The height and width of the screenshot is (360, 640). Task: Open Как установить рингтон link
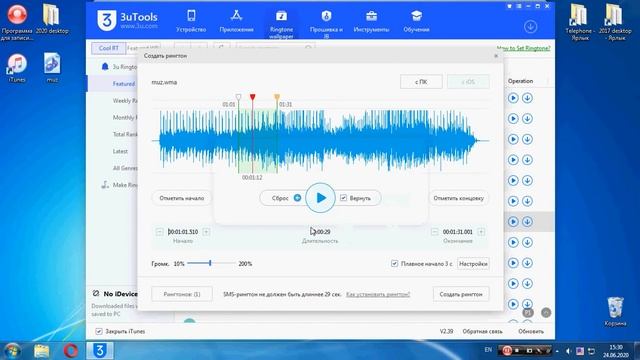(x=378, y=294)
